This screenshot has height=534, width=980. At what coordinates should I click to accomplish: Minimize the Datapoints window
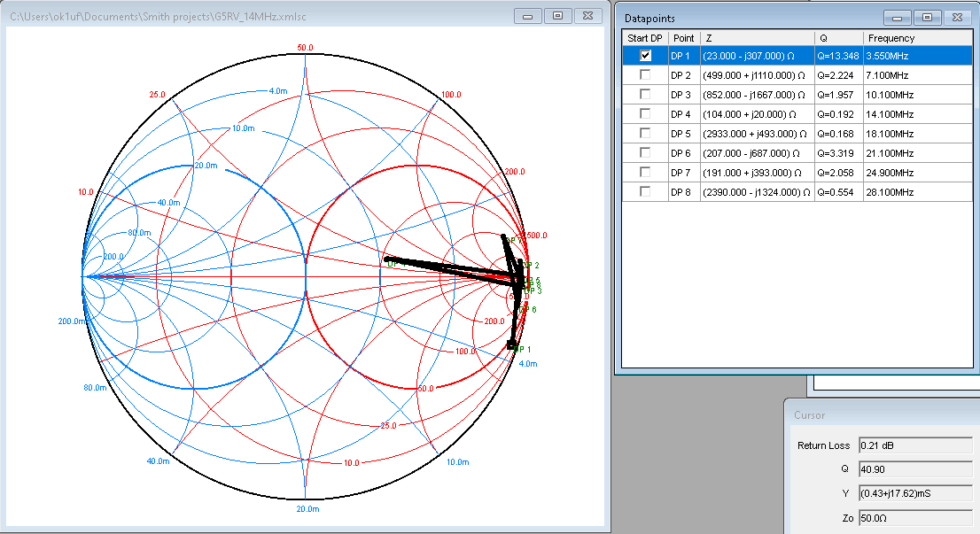point(898,18)
